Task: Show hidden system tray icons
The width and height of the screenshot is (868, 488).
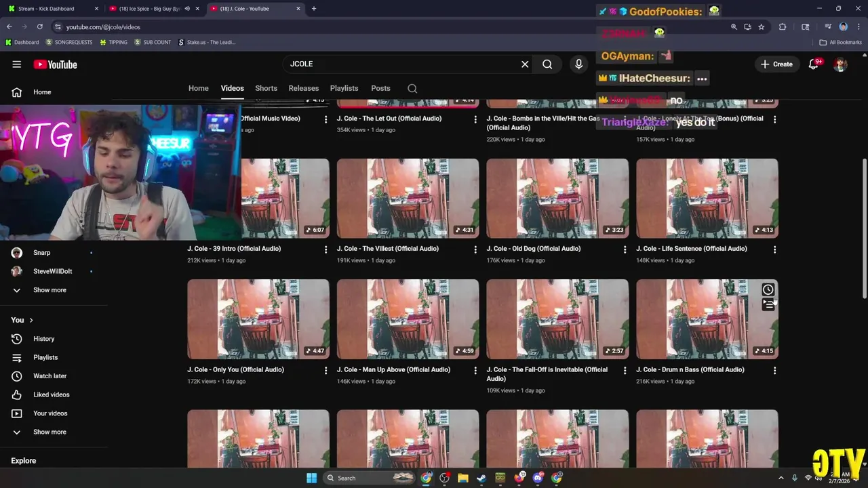Action: 781,478
